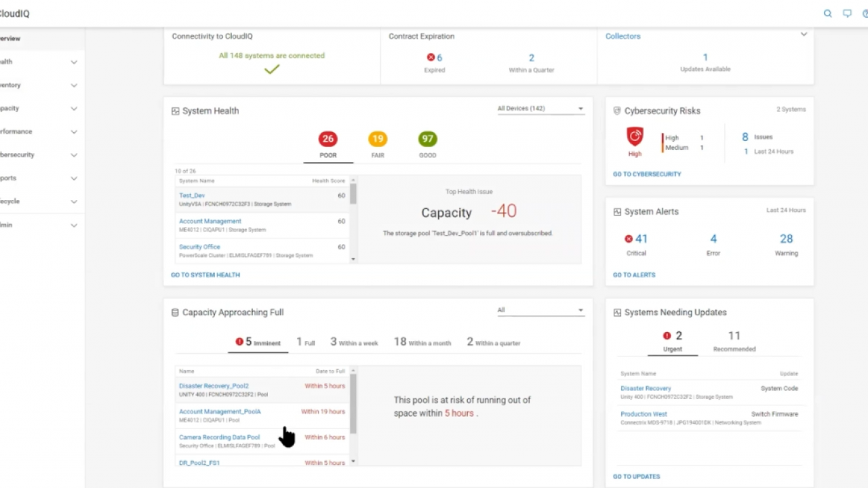Click the 8 Issues cybersecurity count
The height and width of the screenshot is (488, 868).
pyautogui.click(x=745, y=137)
